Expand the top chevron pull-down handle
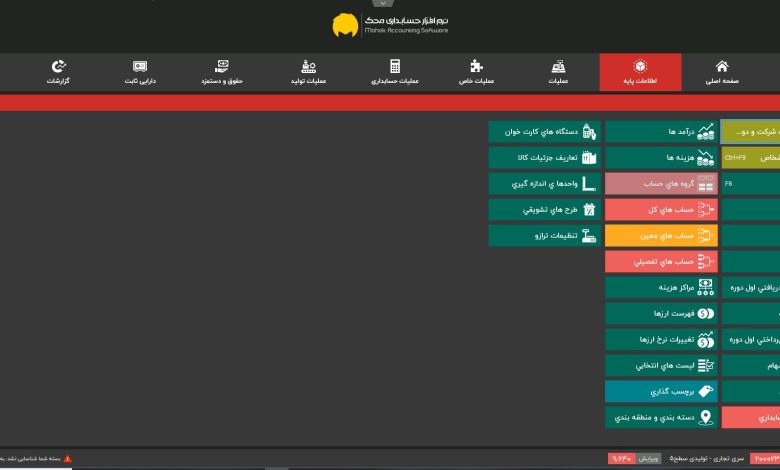 (383, 3)
